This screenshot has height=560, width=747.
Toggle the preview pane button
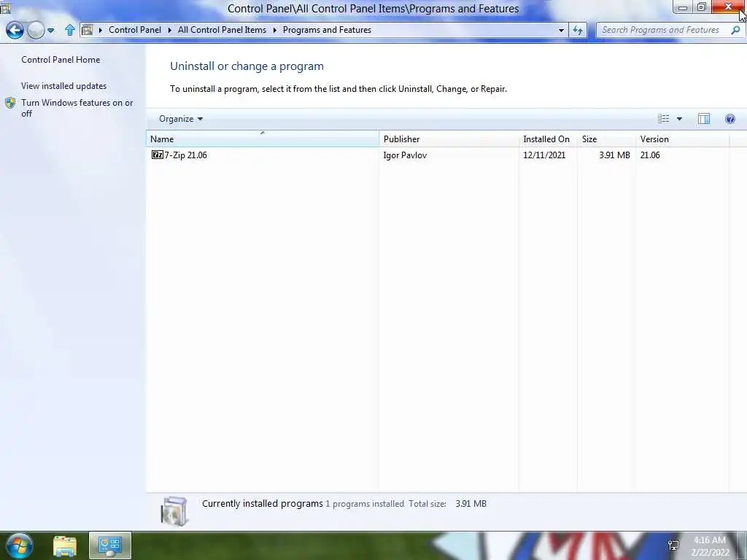704,119
